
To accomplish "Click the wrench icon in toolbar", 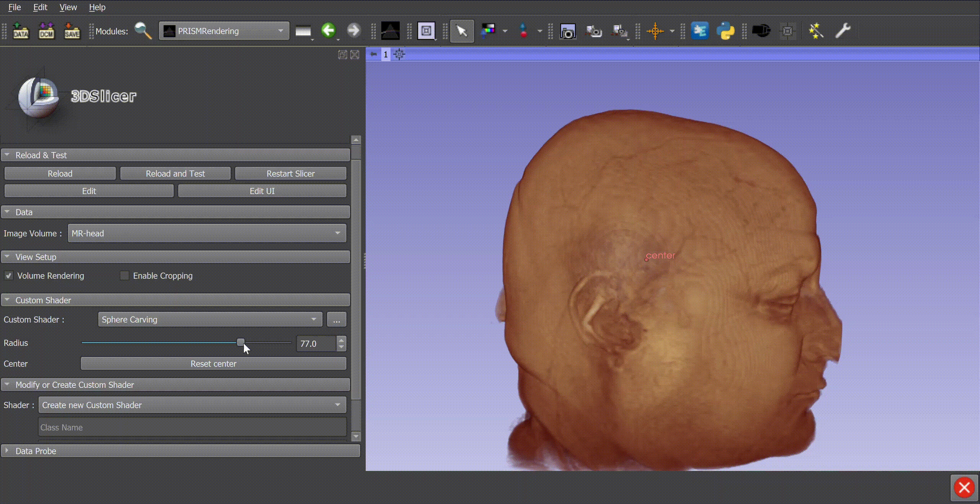I will (x=843, y=31).
